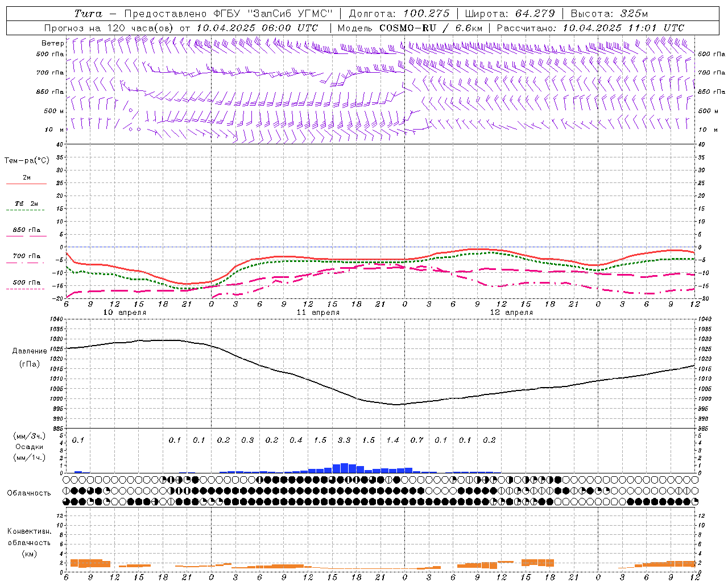Select the "12 апреля" date label
Image resolution: width=728 pixels, height=582 pixels.
tap(511, 313)
